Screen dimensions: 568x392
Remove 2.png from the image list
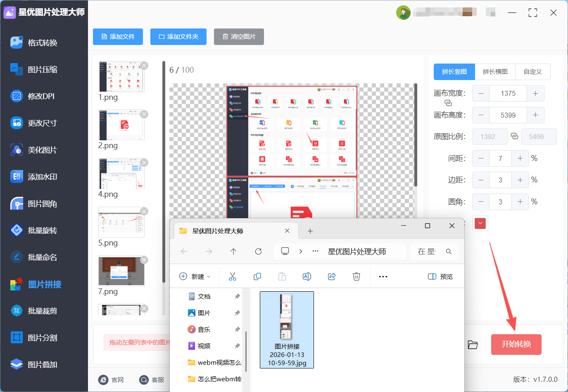pos(144,114)
